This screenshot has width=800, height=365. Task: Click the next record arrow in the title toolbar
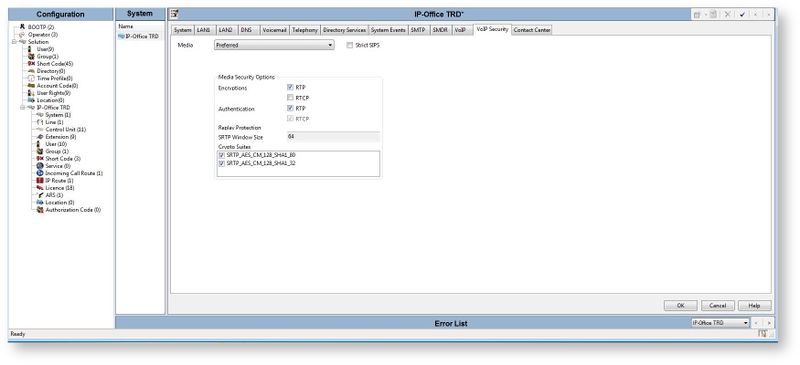pyautogui.click(x=768, y=15)
